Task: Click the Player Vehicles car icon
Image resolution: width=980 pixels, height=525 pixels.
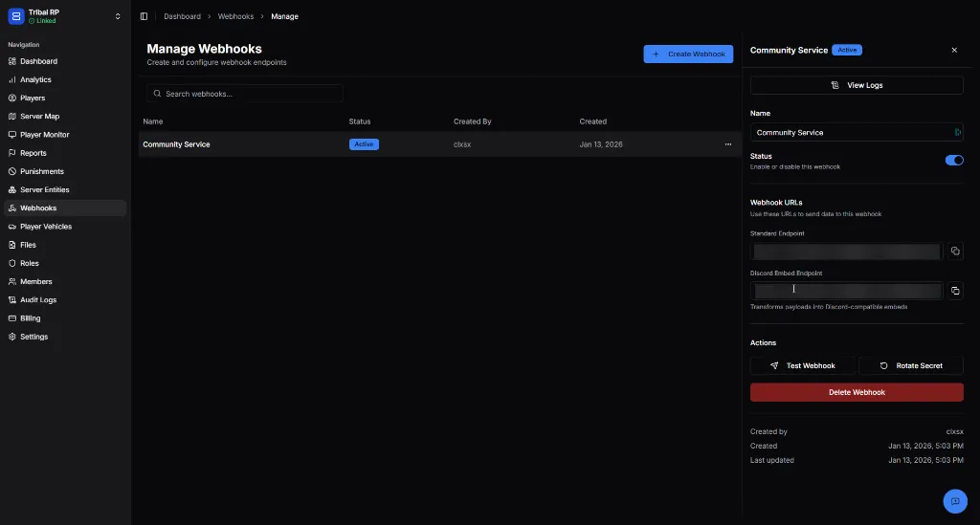Action: coord(11,227)
